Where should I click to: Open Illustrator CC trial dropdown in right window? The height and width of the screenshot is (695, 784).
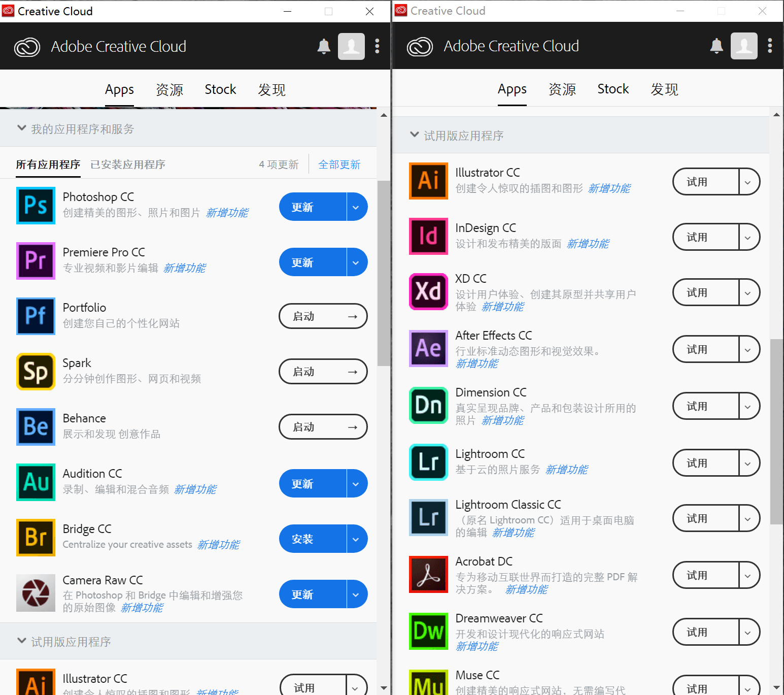748,182
